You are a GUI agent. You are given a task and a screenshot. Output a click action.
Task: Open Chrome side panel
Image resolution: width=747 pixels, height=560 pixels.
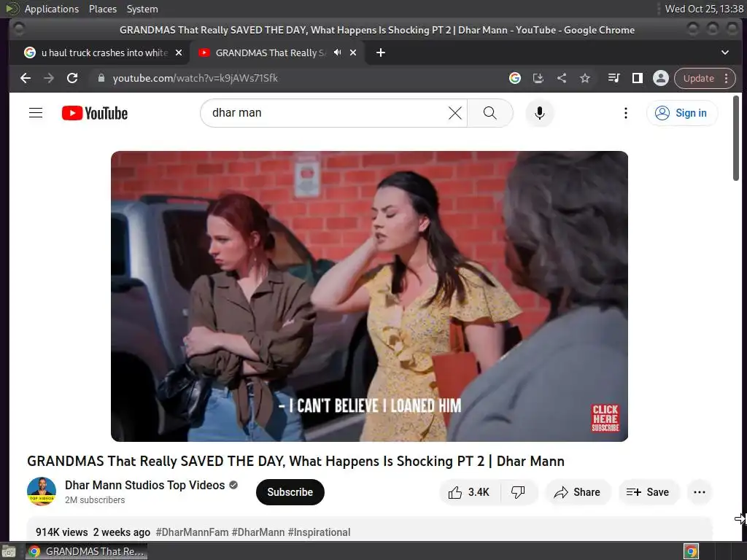[x=637, y=78]
